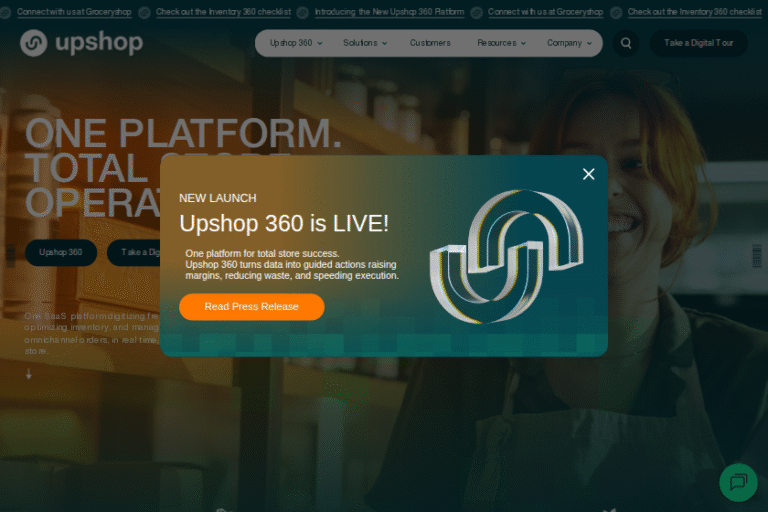Screen dimensions: 768x512
Task: Click the dark Upshop 360 hero button
Action: tap(61, 252)
